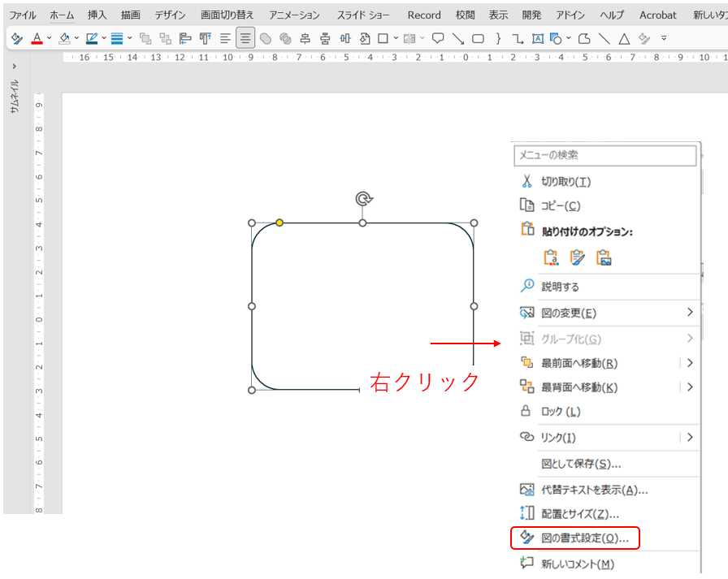
Task: Insert speech bubble callout shape
Action: [x=438, y=38]
